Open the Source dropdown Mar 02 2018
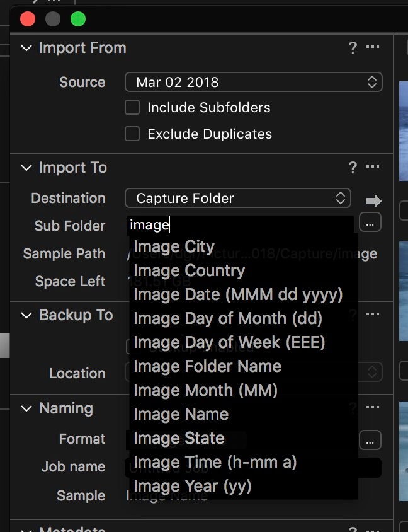408x532 pixels. 254,82
